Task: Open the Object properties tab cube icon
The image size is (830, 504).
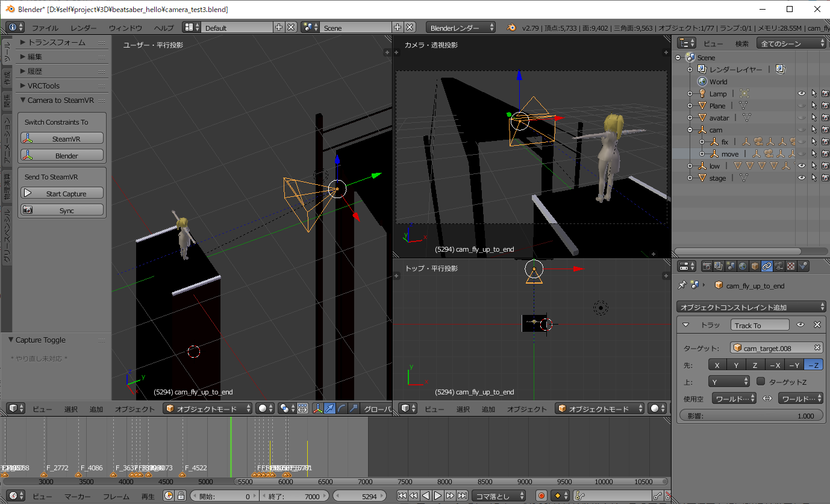Action: point(755,266)
